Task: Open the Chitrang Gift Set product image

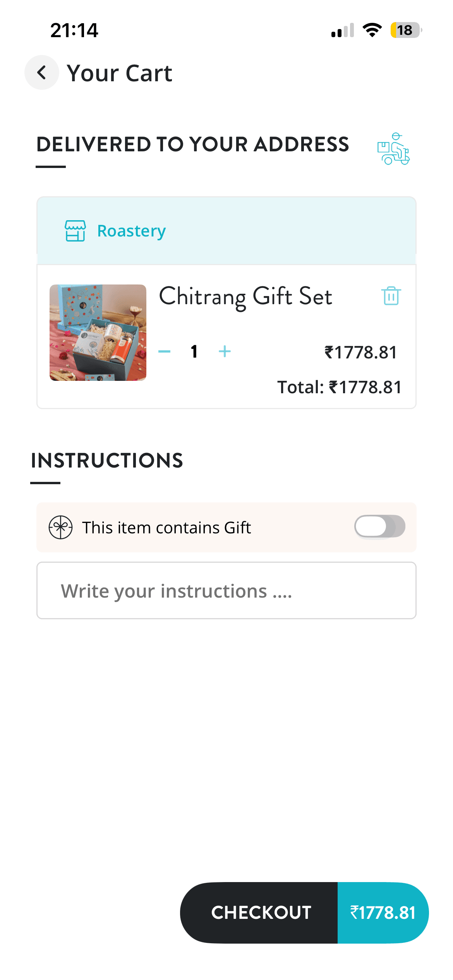Action: pyautogui.click(x=98, y=332)
